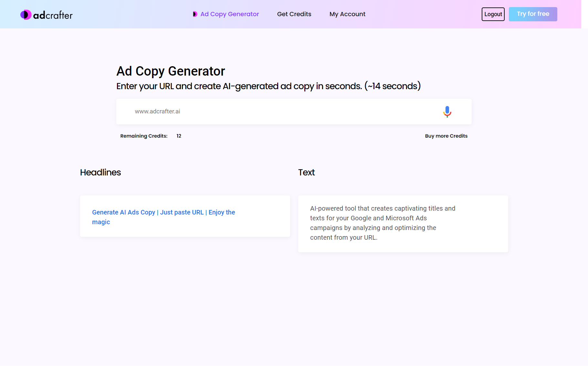Click the placeholder text www.adcrafter.ai

(157, 111)
